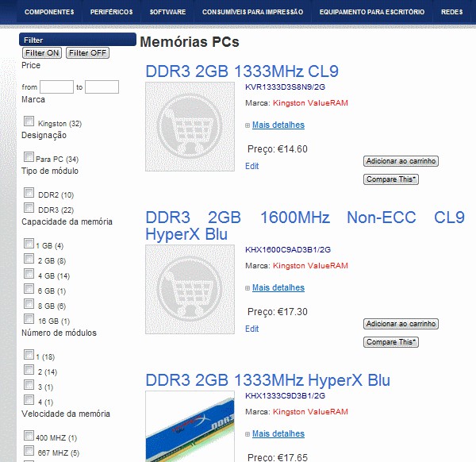Click the Filter OFF button
Image resolution: width=476 pixels, height=462 pixels.
pyautogui.click(x=87, y=53)
